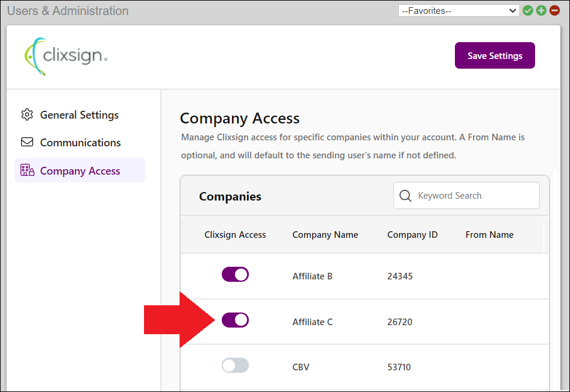Click the red minus icon in the title bar
The height and width of the screenshot is (392, 570).
pyautogui.click(x=554, y=10)
